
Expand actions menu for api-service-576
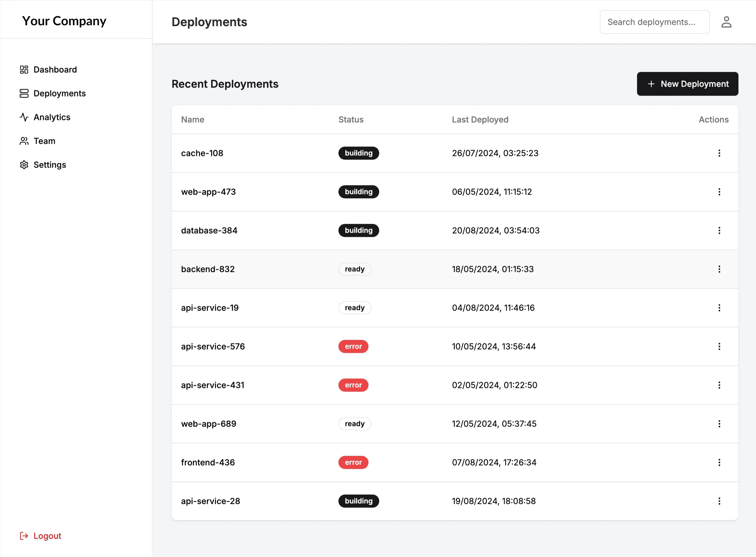coord(719,346)
